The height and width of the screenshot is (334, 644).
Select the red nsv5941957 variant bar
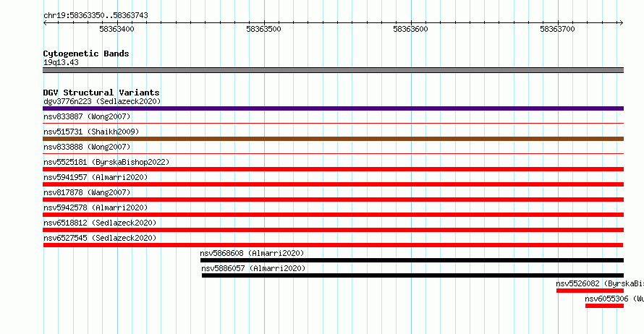(x=333, y=184)
